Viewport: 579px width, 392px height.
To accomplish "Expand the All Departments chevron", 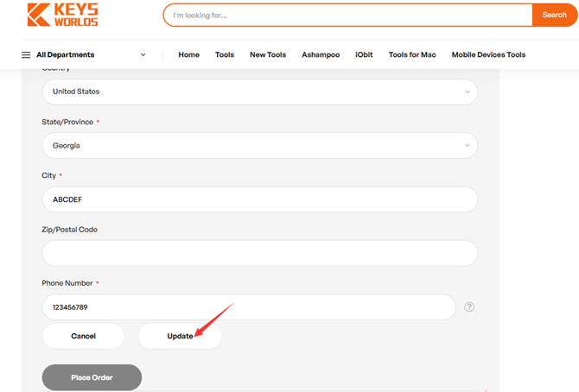I will pyautogui.click(x=143, y=55).
